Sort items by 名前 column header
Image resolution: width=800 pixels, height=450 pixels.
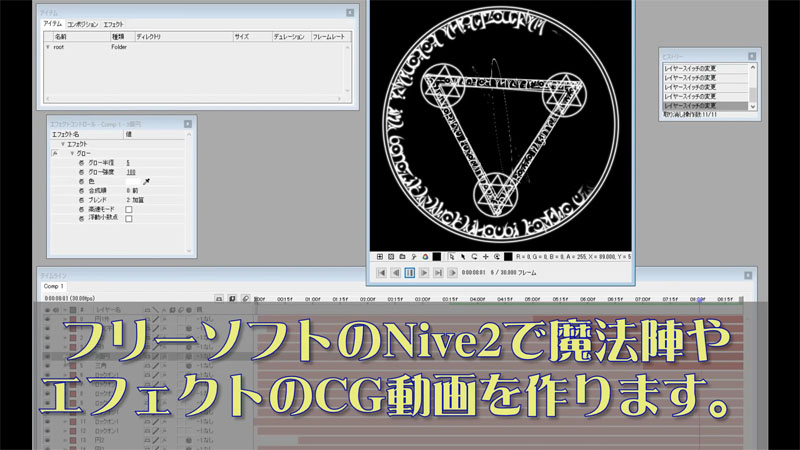[x=82, y=37]
